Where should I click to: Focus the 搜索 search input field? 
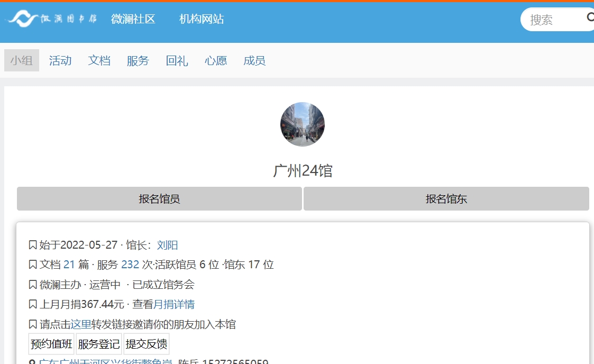click(x=553, y=20)
